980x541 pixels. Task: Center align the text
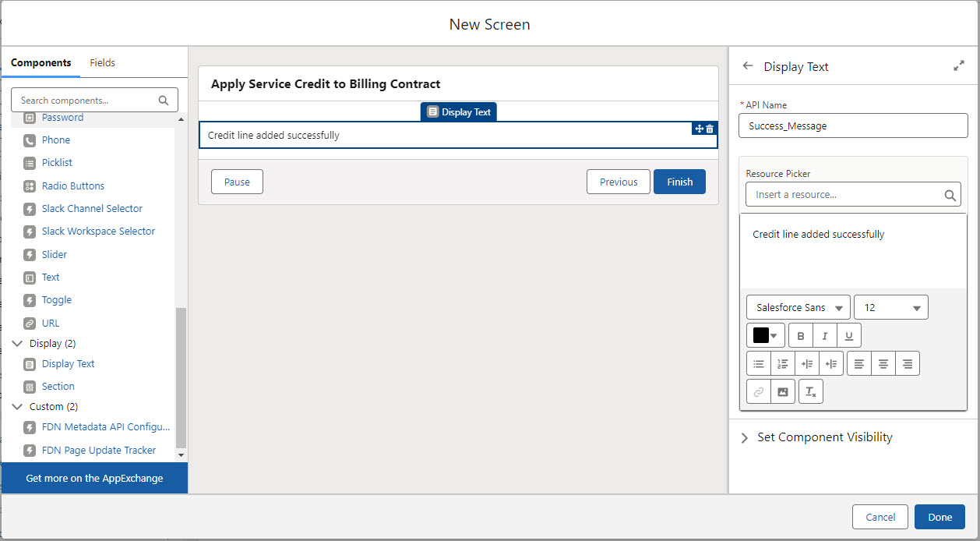tap(883, 364)
